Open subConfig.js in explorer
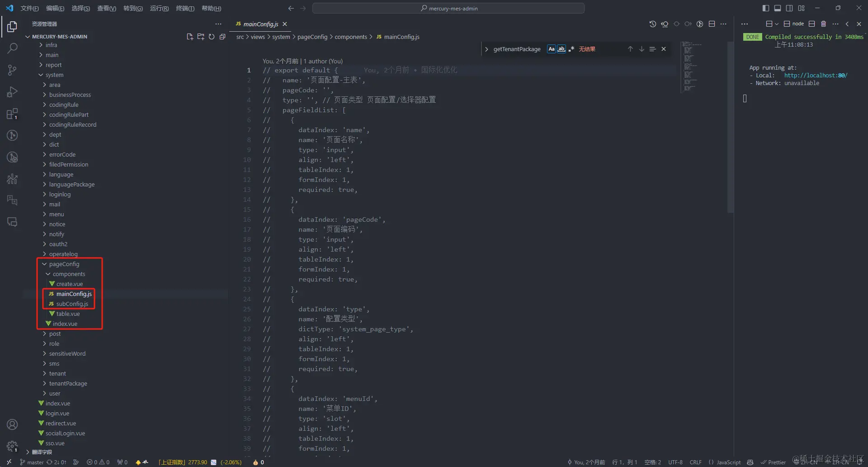Image resolution: width=868 pixels, height=467 pixels. 72,304
